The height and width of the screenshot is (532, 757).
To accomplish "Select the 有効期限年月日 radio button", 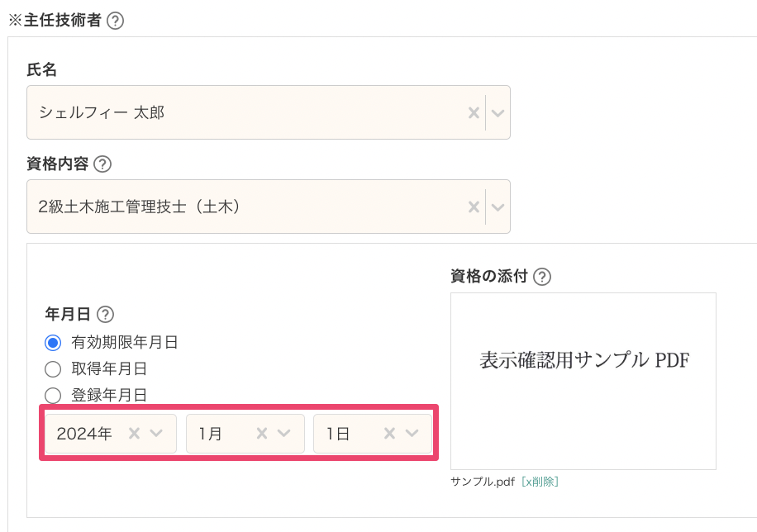I will point(53,343).
